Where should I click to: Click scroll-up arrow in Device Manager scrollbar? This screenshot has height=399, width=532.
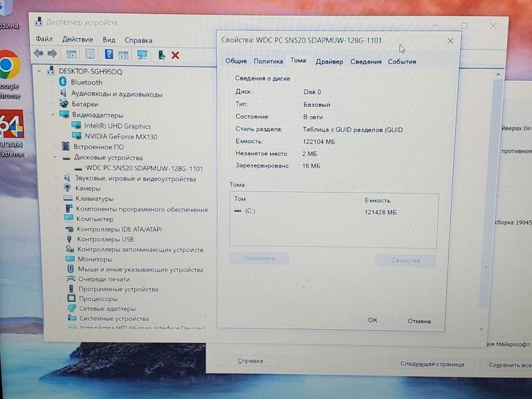(x=498, y=74)
